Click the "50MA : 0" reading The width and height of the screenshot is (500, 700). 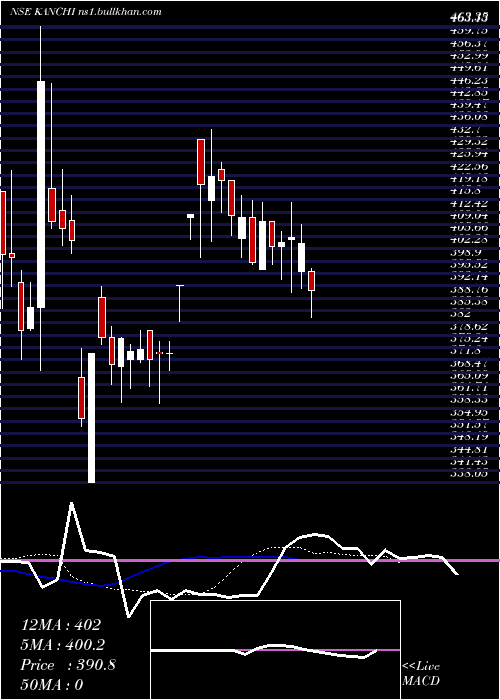click(52, 685)
